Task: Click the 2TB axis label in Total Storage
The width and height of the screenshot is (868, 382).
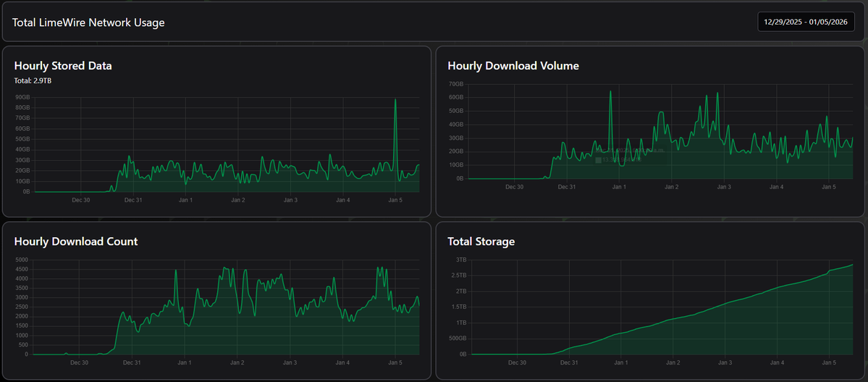Action: click(462, 291)
